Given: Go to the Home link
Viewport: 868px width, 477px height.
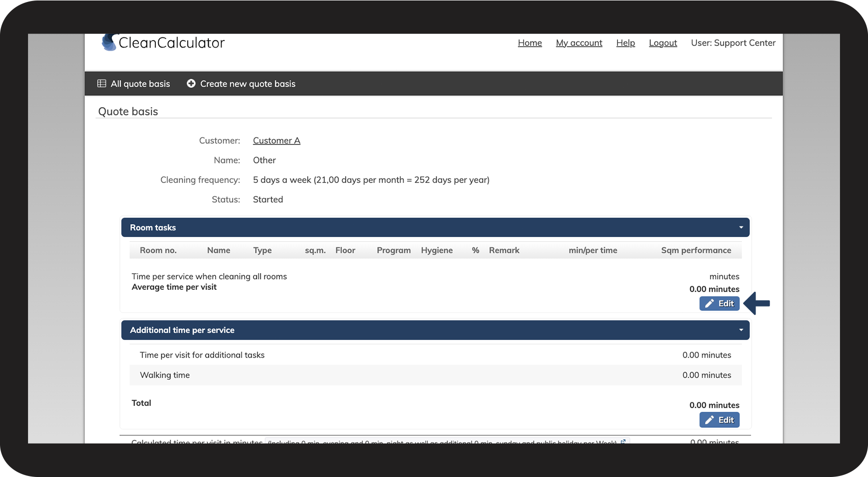Looking at the screenshot, I should (530, 43).
